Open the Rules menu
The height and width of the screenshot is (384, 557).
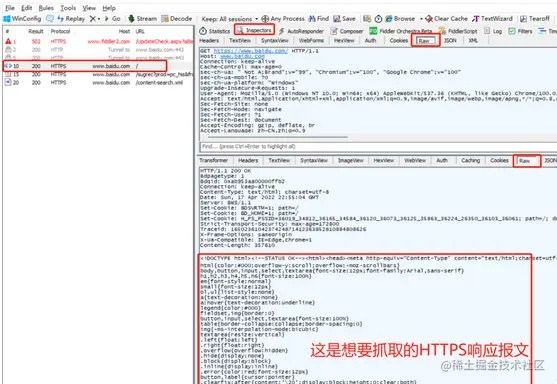[46, 8]
